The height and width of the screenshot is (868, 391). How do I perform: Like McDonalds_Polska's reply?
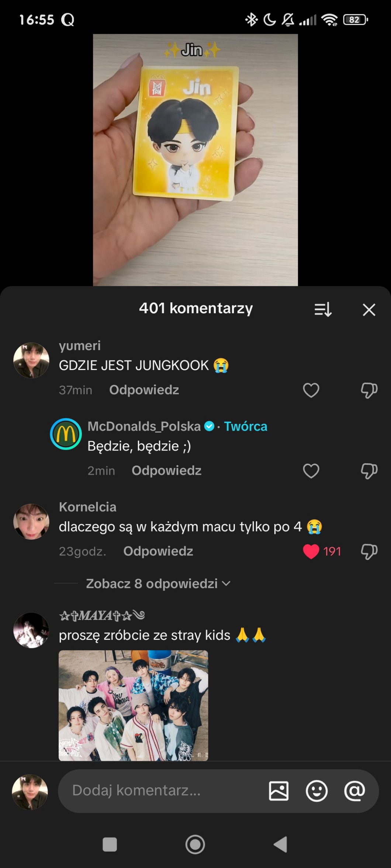pyautogui.click(x=311, y=471)
